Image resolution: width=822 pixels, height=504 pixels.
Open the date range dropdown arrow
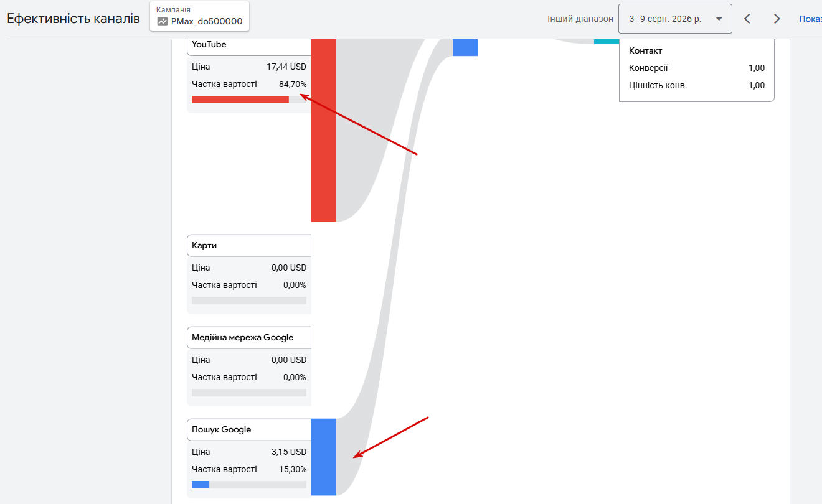719,19
